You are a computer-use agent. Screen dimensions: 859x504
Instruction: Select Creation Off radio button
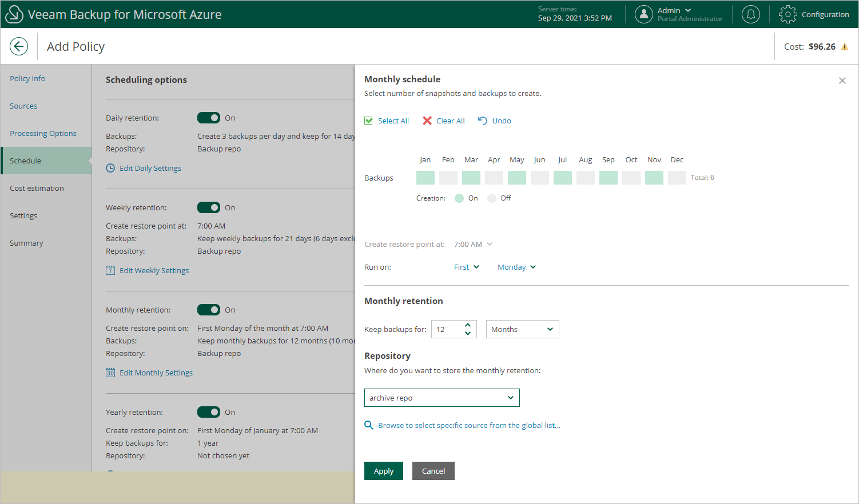pos(492,198)
